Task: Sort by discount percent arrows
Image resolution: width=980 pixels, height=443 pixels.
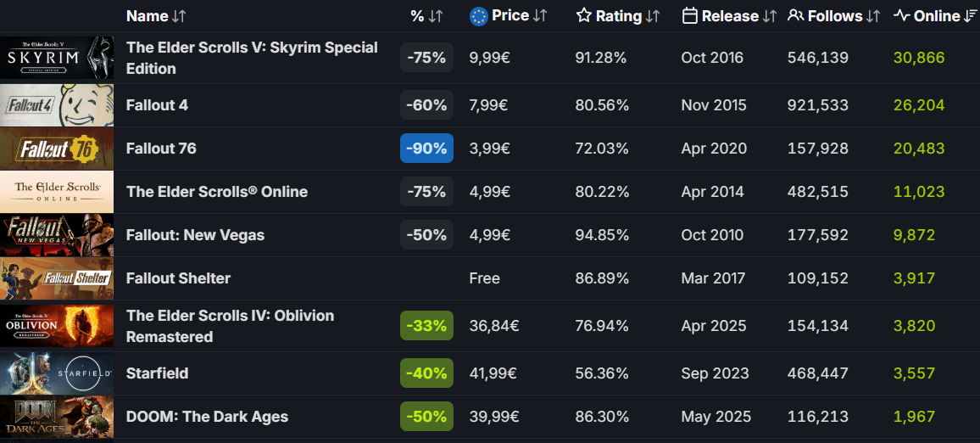Action: [436, 16]
